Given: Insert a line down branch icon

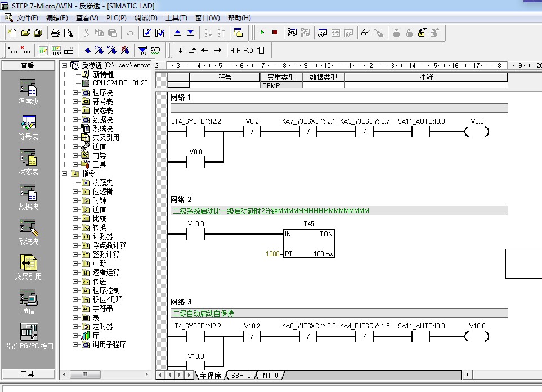Looking at the screenshot, I should point(179,51).
